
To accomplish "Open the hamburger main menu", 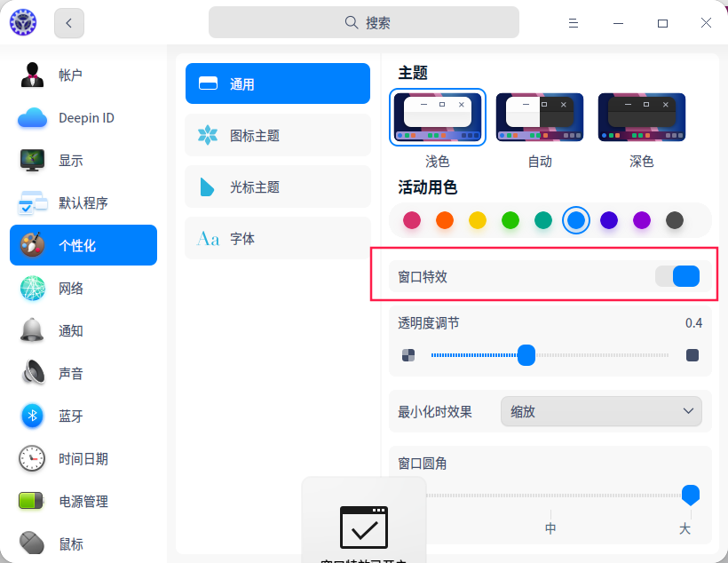I will [x=574, y=23].
